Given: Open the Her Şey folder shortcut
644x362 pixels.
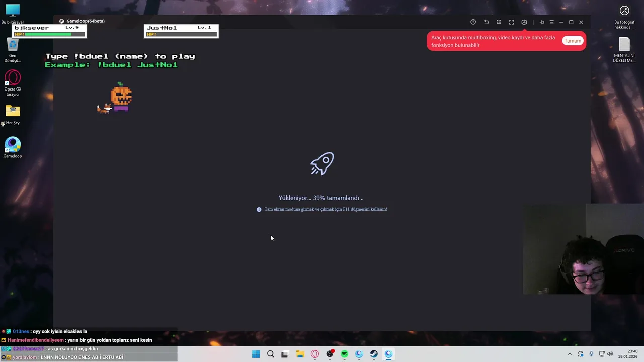Looking at the screenshot, I should (13, 115).
